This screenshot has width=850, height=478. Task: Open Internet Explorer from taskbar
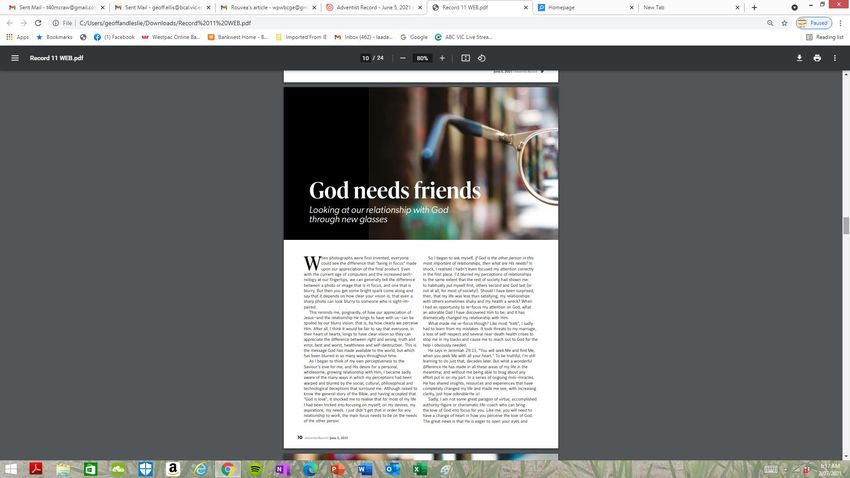pyautogui.click(x=200, y=469)
